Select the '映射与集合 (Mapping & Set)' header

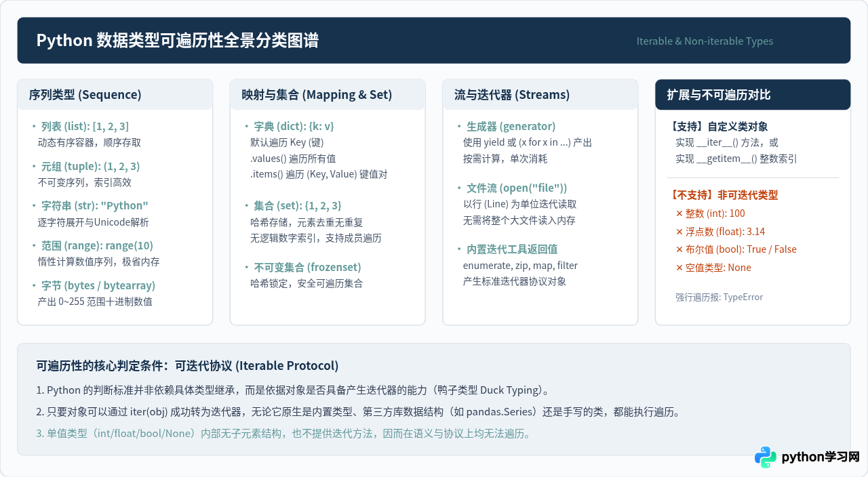(328, 95)
